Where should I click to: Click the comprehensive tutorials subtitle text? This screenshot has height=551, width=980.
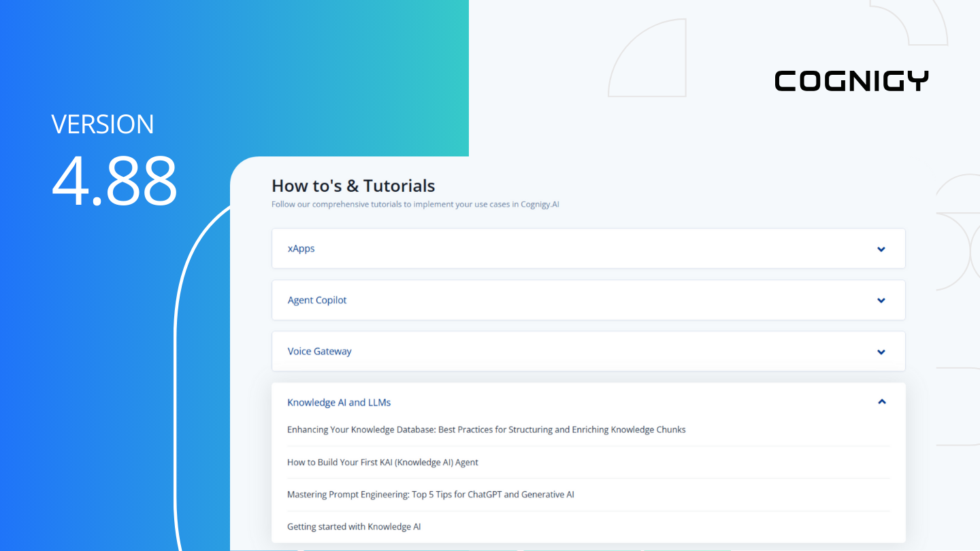pyautogui.click(x=415, y=204)
